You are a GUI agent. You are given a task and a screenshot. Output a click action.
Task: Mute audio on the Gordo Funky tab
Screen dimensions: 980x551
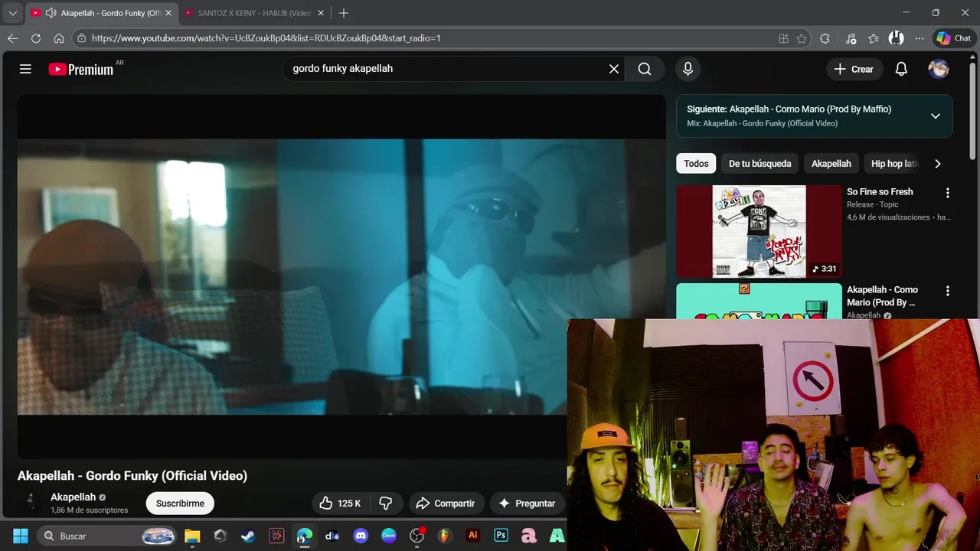pyautogui.click(x=51, y=13)
